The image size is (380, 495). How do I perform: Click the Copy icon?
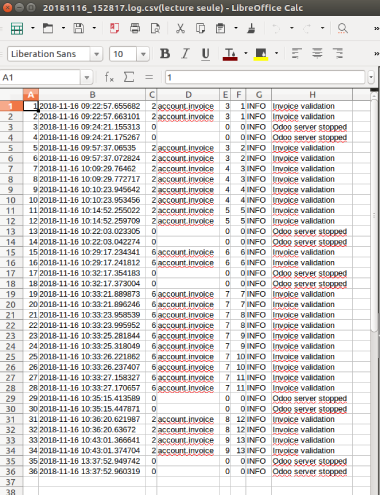(x=200, y=28)
